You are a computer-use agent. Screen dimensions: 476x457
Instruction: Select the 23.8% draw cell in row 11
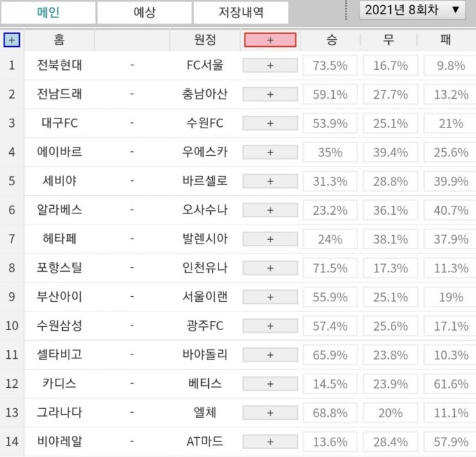391,354
